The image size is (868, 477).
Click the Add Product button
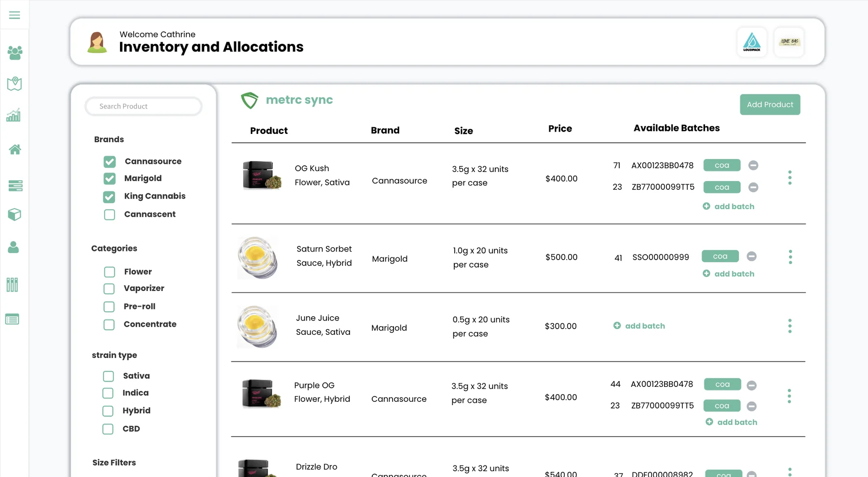[770, 105]
